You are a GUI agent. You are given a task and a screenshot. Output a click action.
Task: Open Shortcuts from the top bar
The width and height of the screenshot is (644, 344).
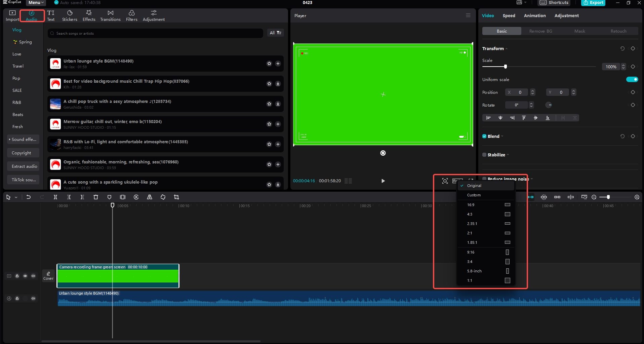554,3
